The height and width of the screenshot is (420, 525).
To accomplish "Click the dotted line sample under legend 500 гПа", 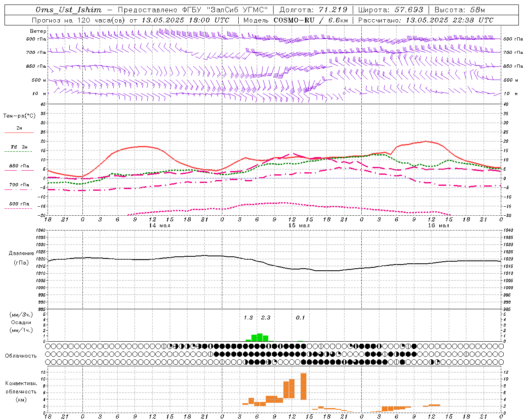I will click(x=18, y=209).
